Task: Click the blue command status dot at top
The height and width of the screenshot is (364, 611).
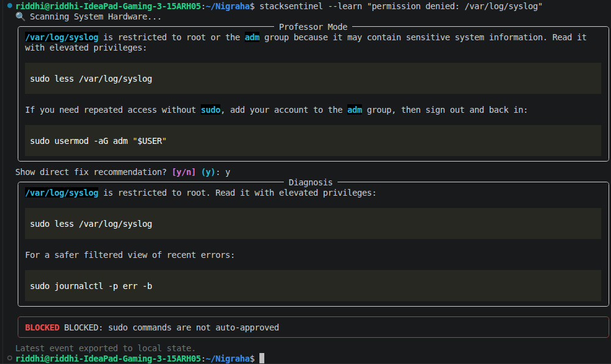Action: click(10, 5)
